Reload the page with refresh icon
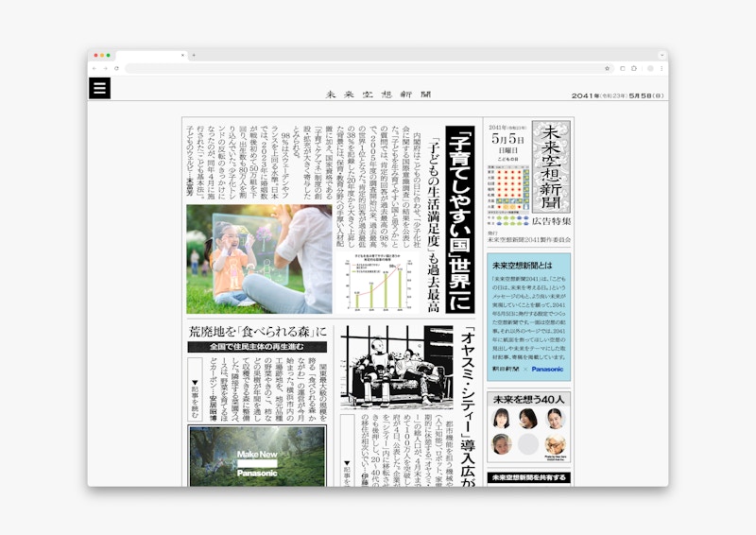This screenshot has height=535, width=756. click(x=116, y=68)
